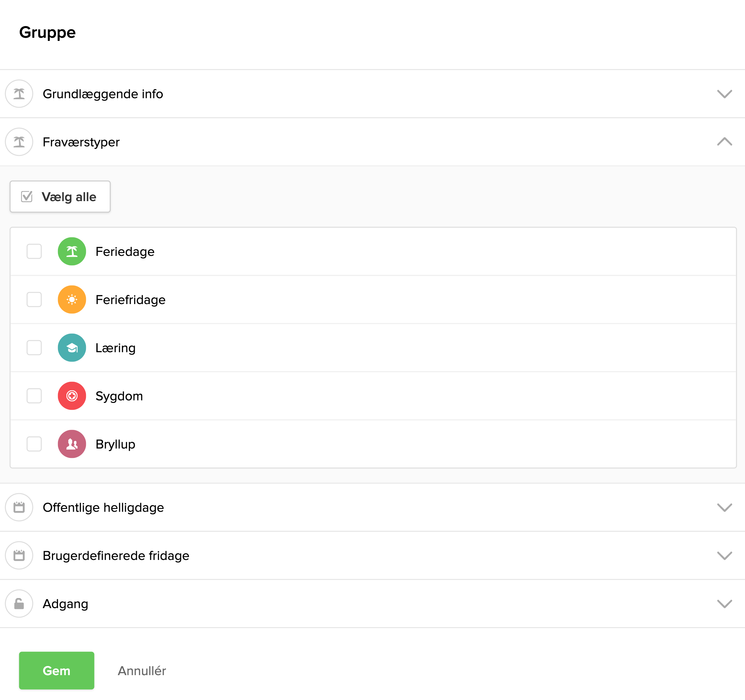Click the padlock icon next to Adgang
The height and width of the screenshot is (700, 745).
coord(19,603)
